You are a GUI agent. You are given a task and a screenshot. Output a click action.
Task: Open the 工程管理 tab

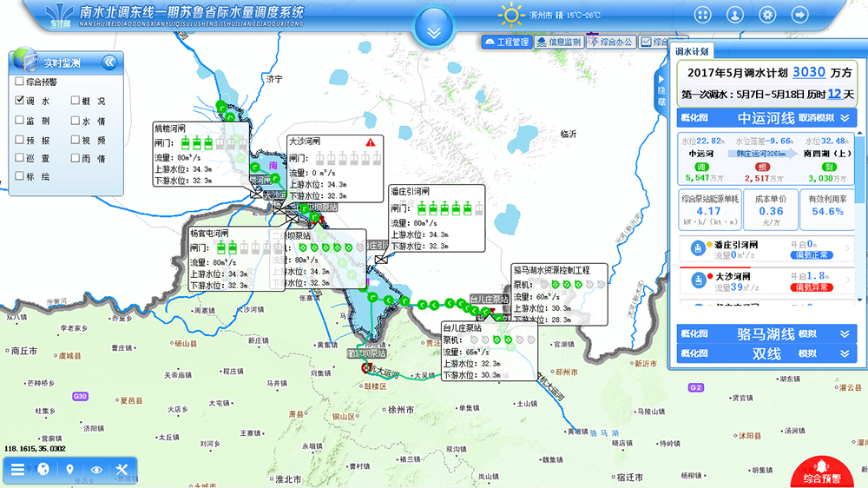coord(507,42)
